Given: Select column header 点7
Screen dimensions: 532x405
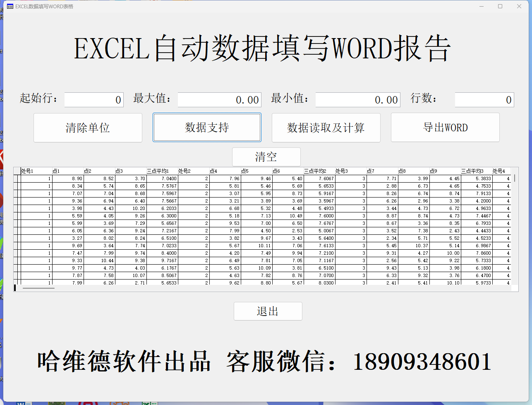Looking at the screenshot, I should pos(382,171).
